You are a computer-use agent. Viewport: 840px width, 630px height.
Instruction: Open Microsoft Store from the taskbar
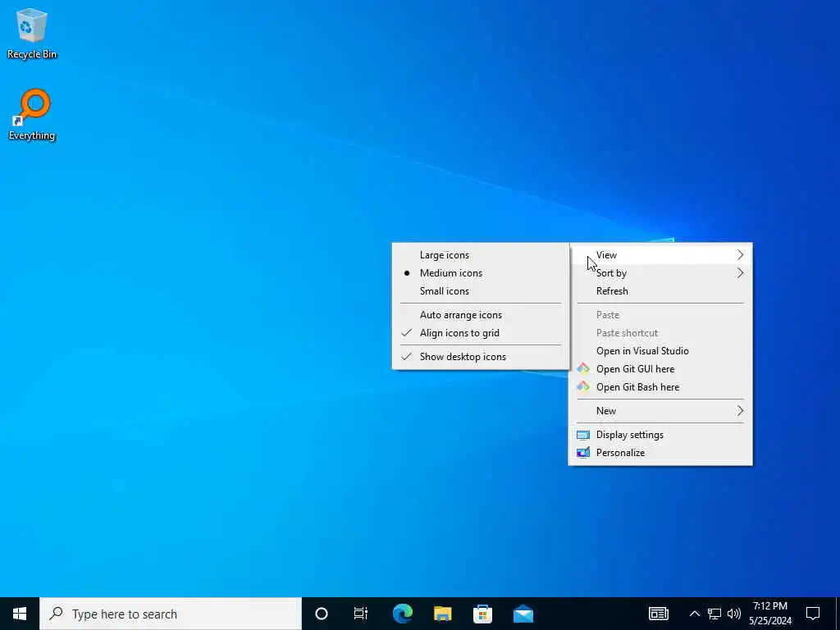tap(482, 614)
